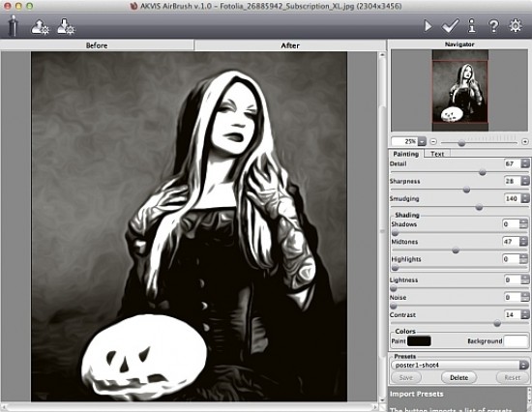Click the Noise slider handle

(394, 307)
